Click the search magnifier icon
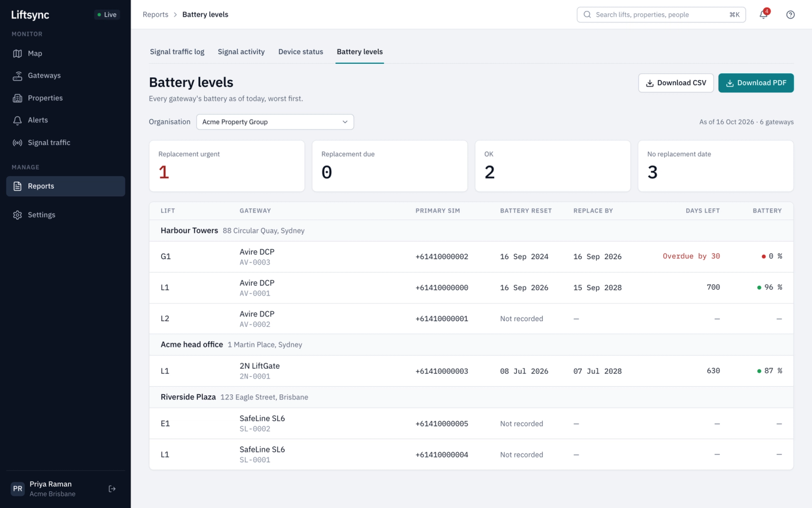Image resolution: width=812 pixels, height=508 pixels. pyautogui.click(x=587, y=15)
